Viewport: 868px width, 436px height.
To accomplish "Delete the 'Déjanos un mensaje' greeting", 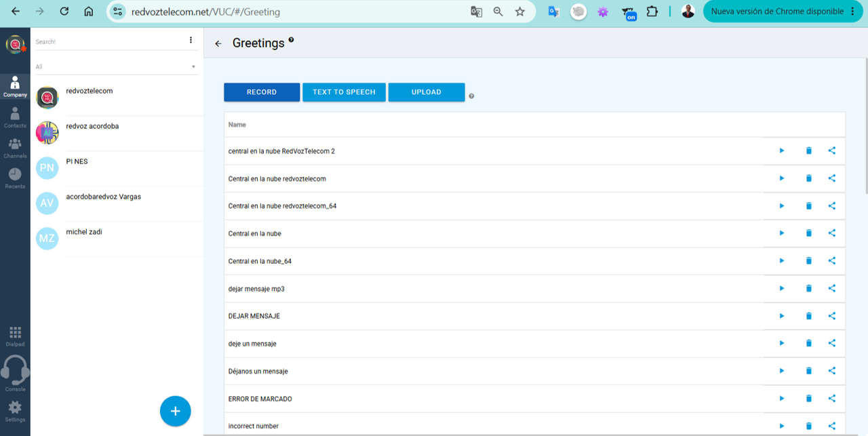I will click(x=808, y=371).
